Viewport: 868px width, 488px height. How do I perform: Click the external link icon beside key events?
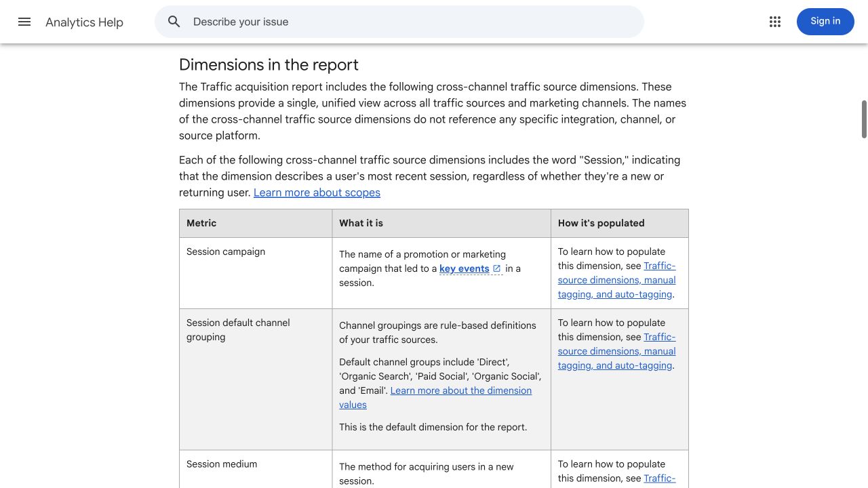tap(497, 268)
